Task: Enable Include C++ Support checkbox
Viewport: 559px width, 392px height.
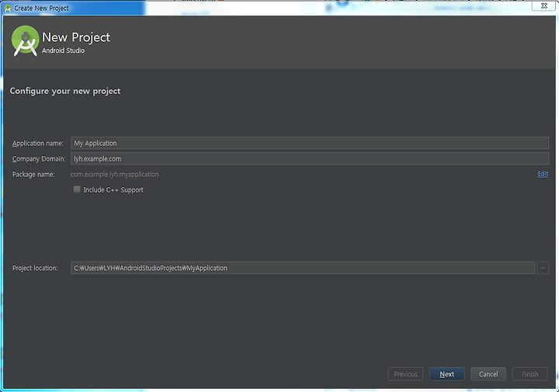Action: pos(77,189)
